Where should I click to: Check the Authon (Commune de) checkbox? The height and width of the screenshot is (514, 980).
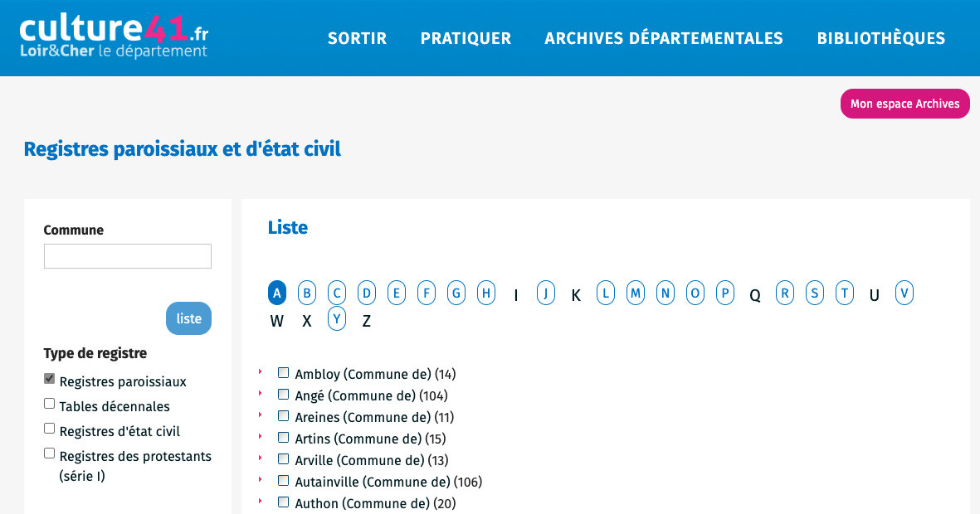[283, 502]
